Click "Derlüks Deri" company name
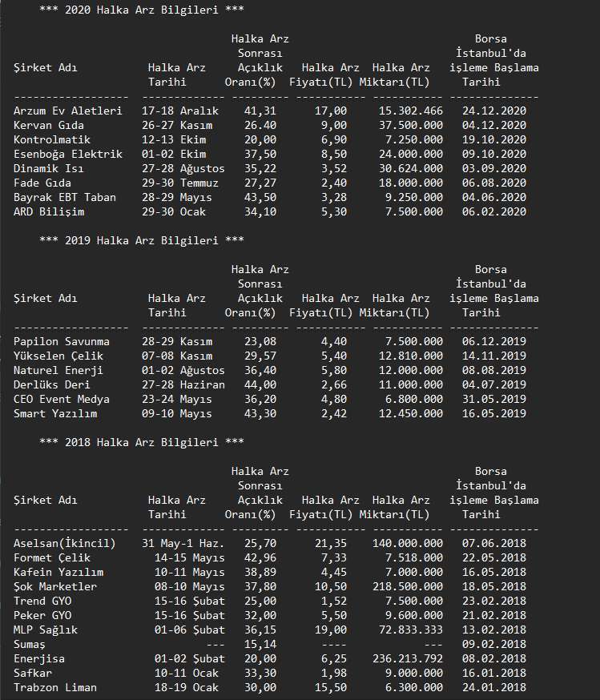Screen dimensions: 600x700 [x=52, y=384]
